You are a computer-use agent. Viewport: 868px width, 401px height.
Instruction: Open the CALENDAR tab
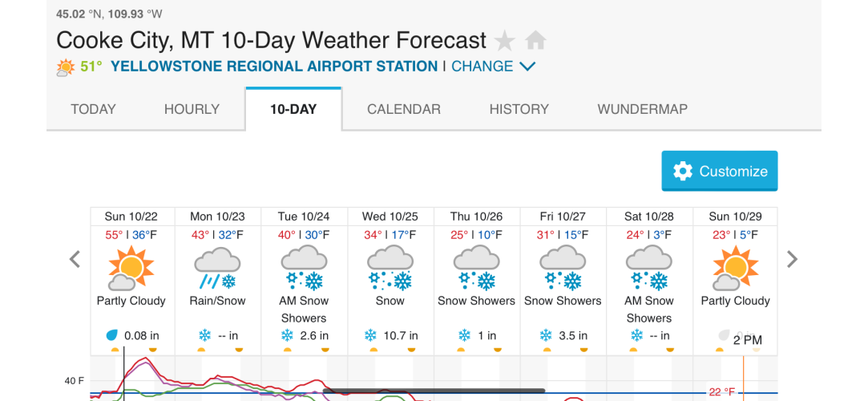(404, 109)
